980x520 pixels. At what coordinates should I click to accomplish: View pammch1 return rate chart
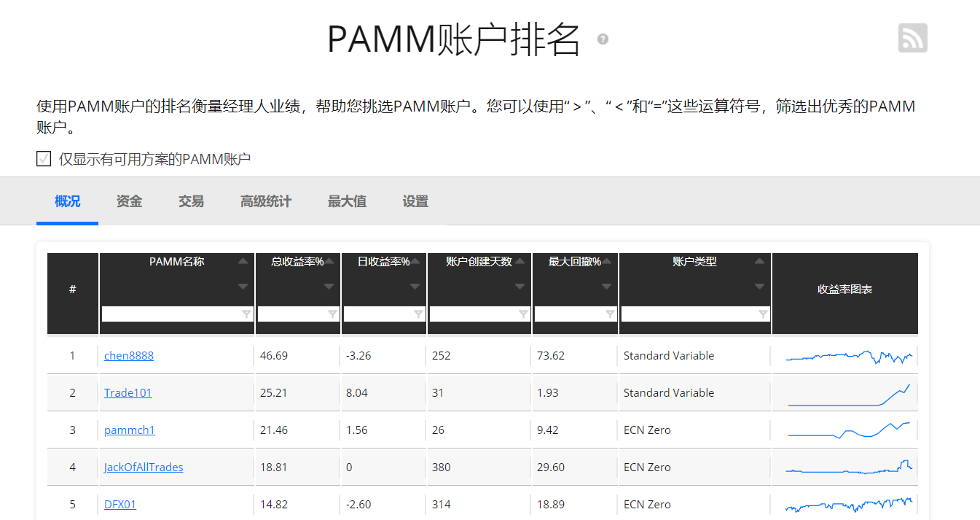849,430
